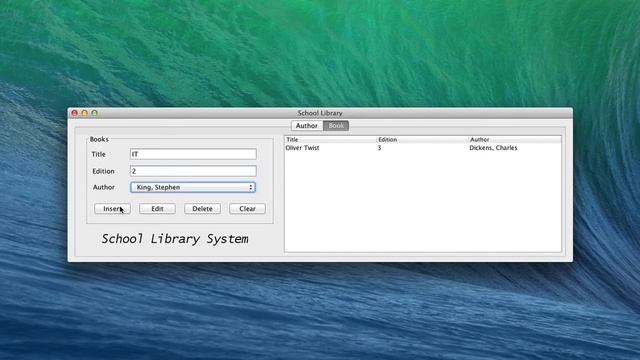The image size is (640, 360).
Task: Click the Edition column header
Action: coord(422,140)
